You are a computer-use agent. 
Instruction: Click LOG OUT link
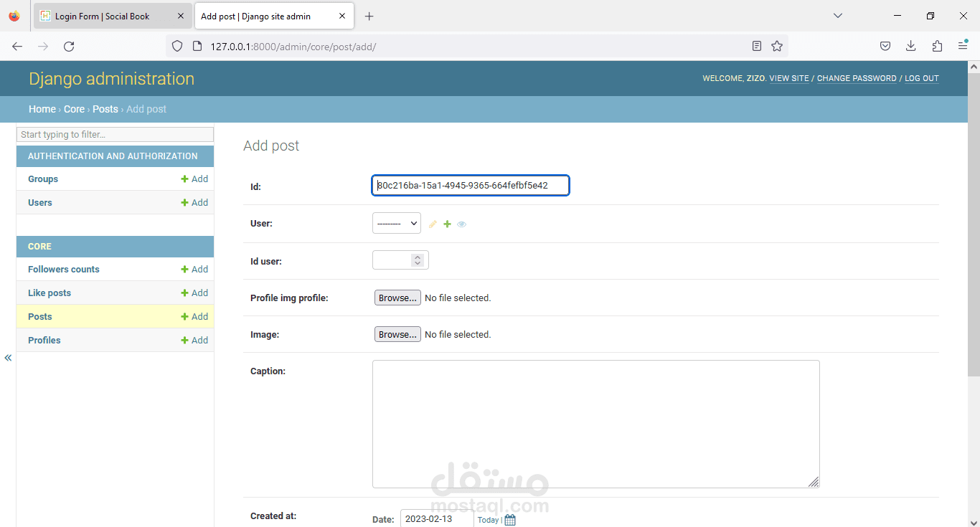[922, 79]
